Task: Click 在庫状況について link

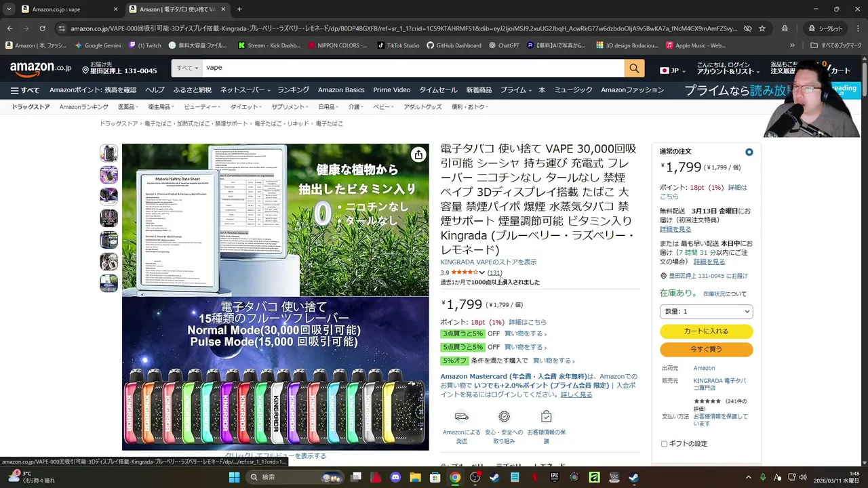Action: click(x=724, y=294)
